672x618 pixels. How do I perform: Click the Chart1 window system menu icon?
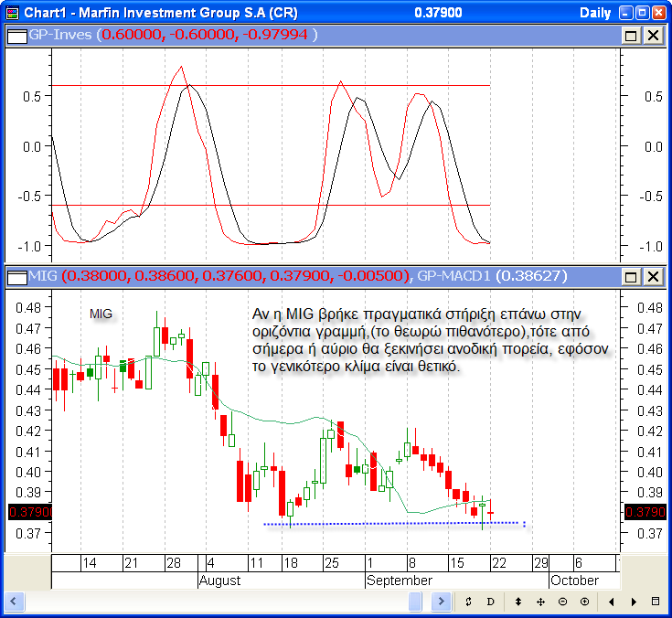pos(11,13)
